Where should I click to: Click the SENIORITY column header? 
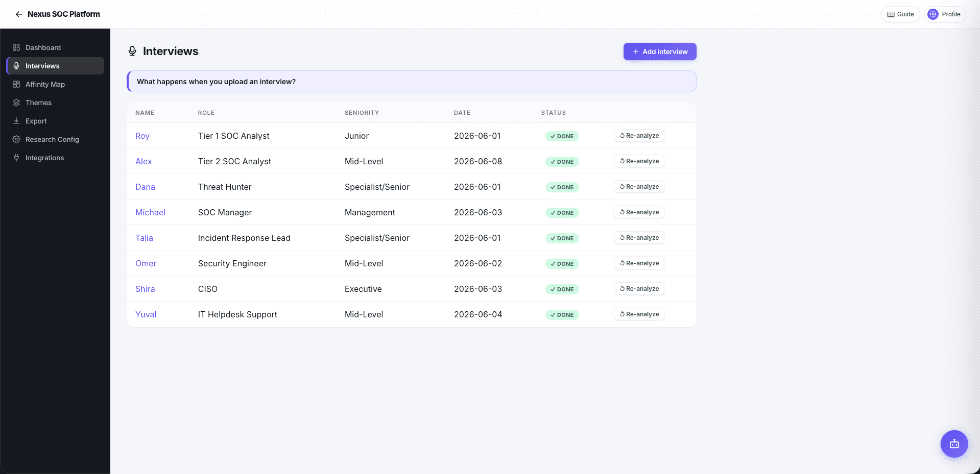pyautogui.click(x=362, y=113)
